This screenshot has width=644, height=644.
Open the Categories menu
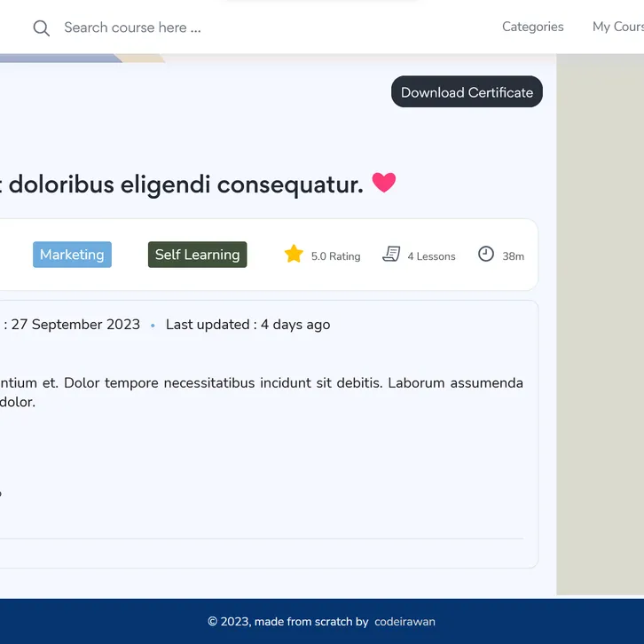(x=532, y=27)
